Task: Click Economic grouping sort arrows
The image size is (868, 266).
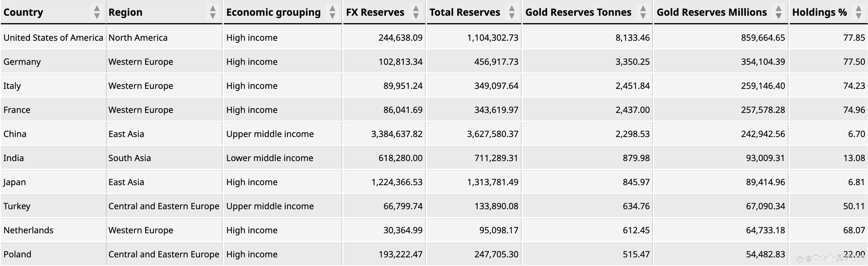Action: click(332, 12)
